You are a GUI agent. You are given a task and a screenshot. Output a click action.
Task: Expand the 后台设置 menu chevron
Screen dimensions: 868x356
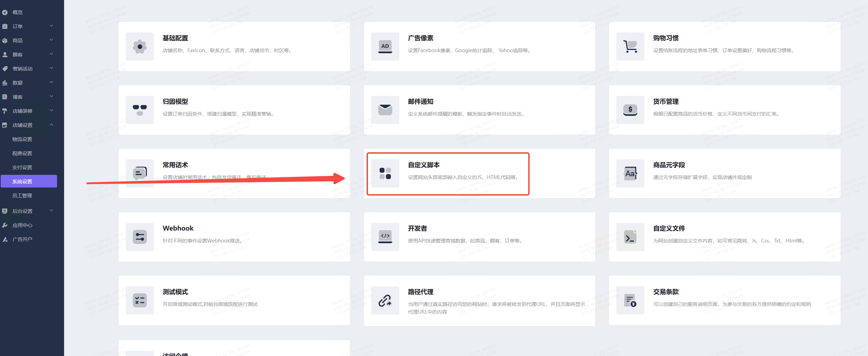(51, 210)
